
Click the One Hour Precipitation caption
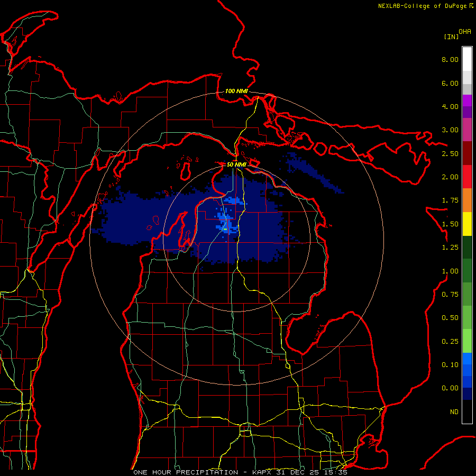[186, 472]
